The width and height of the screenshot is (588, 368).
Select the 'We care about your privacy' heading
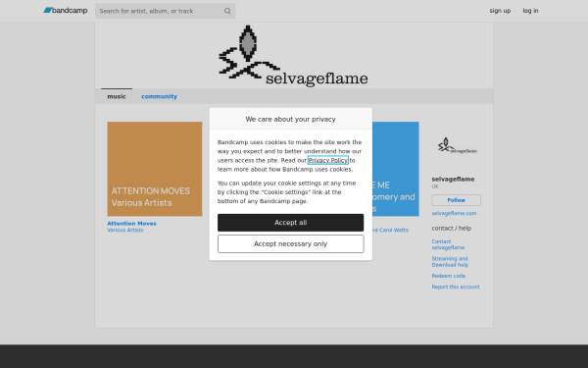point(291,119)
